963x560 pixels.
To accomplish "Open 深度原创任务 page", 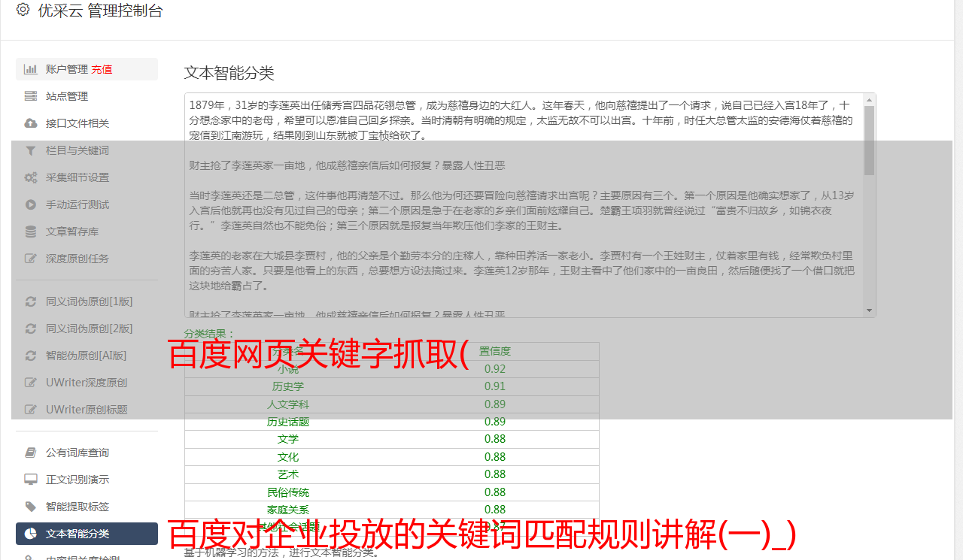I will coord(87,259).
